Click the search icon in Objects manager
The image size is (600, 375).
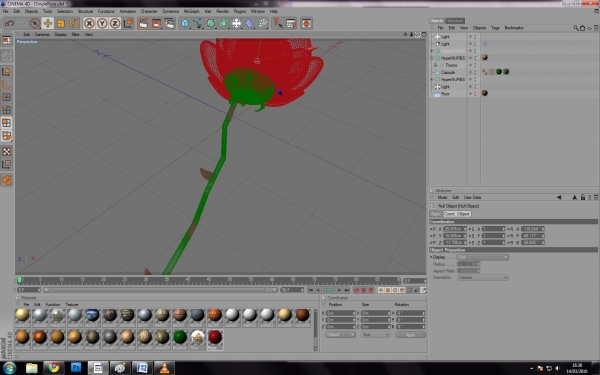576,28
